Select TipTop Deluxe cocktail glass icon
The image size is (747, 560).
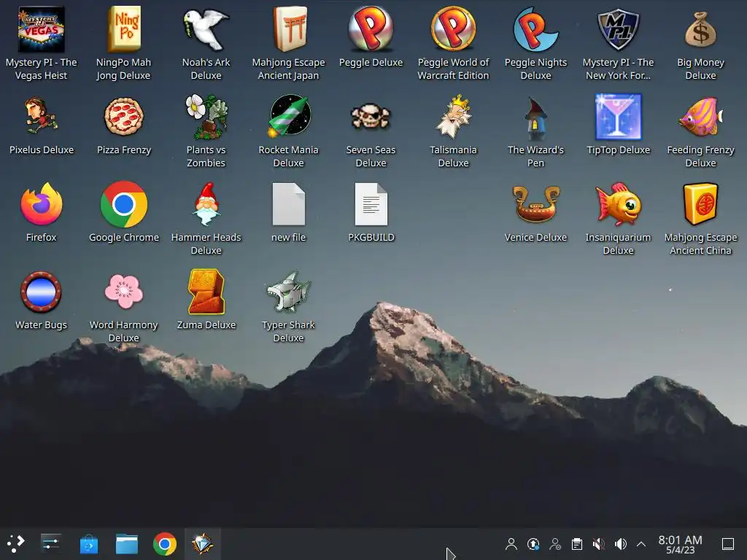618,116
